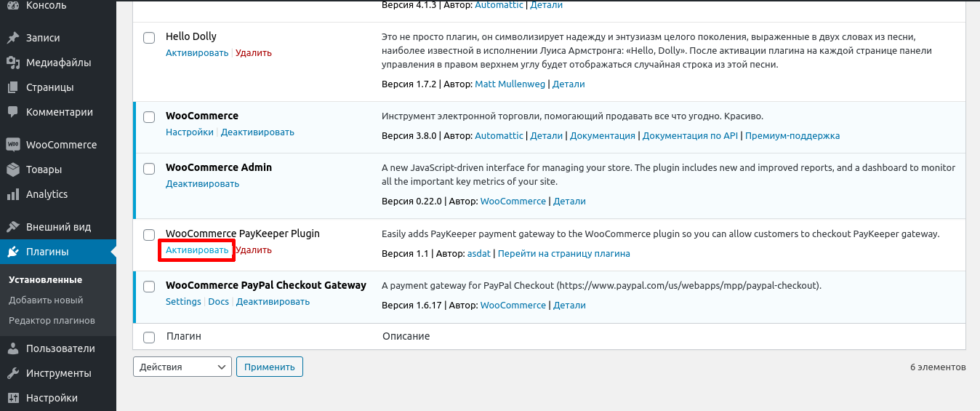Activate the WooCommerce PayKeeper Plugin
The height and width of the screenshot is (411, 980).
pos(197,250)
